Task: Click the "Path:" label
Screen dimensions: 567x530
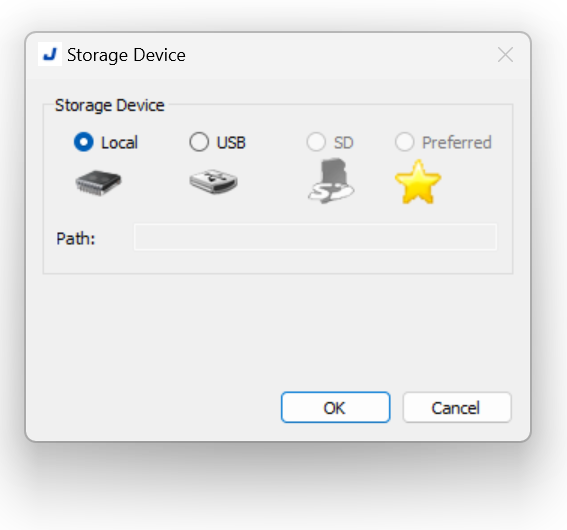Action: (76, 239)
